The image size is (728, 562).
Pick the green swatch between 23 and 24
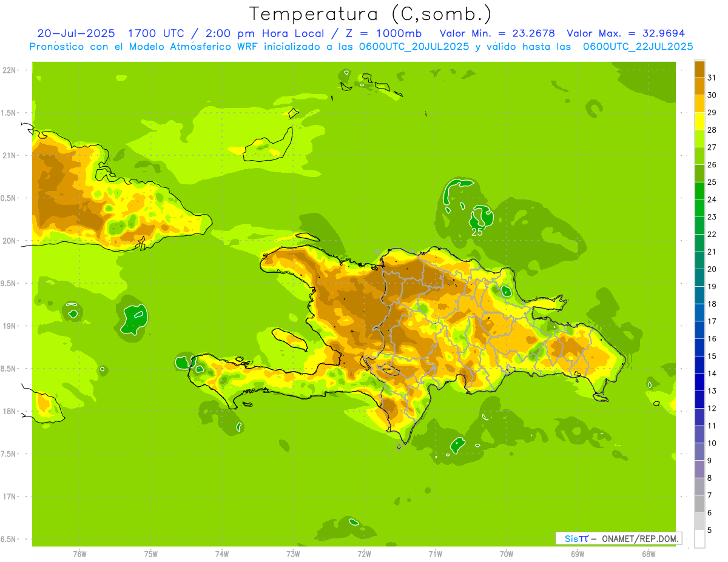pyautogui.click(x=699, y=208)
